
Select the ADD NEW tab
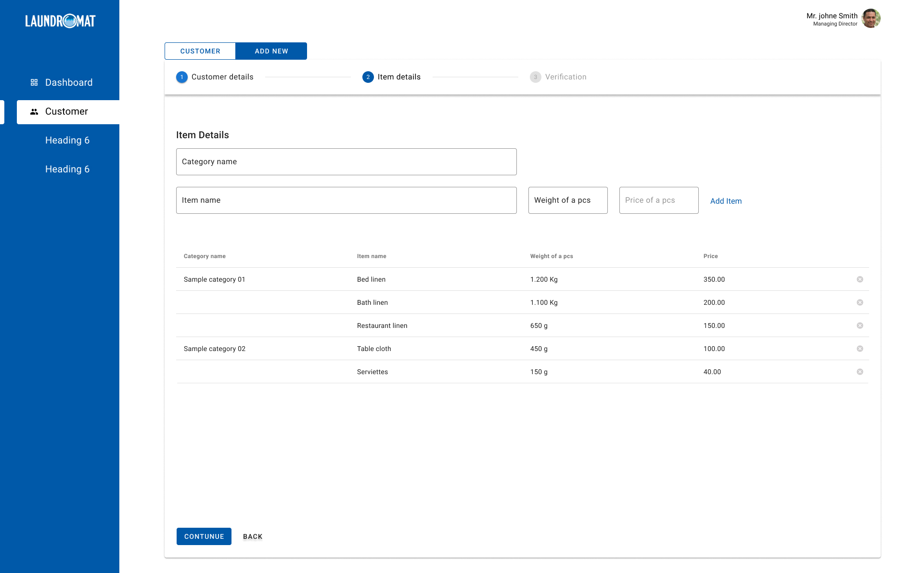(x=271, y=51)
